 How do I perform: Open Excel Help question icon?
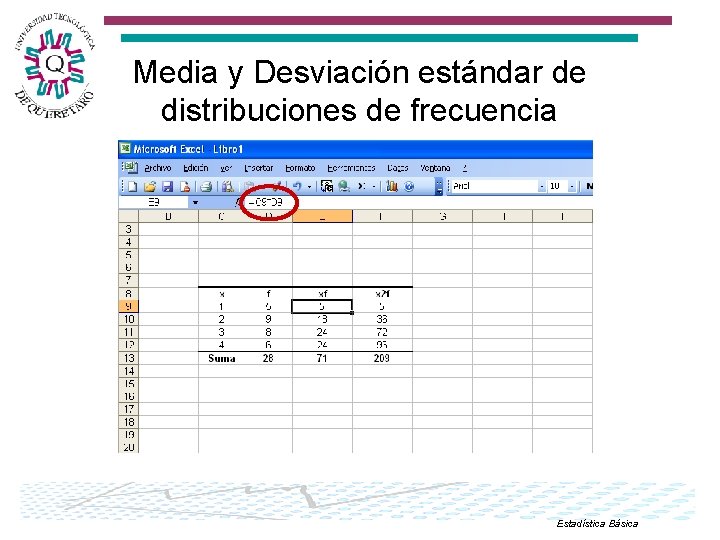coord(409,186)
